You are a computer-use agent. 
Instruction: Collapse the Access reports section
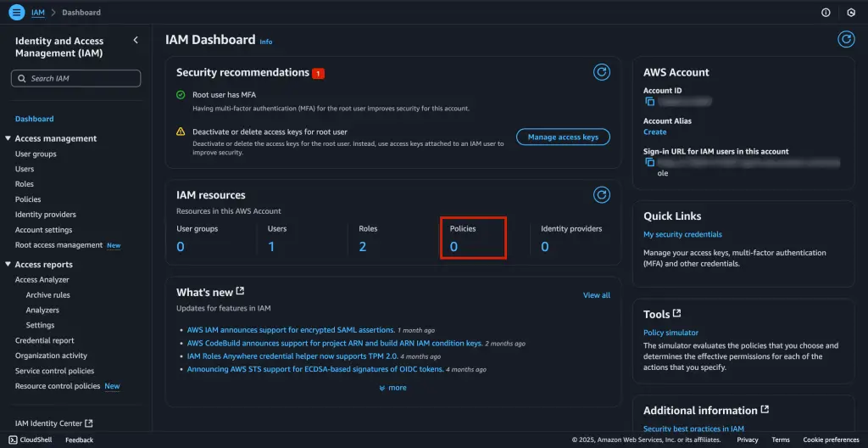coord(8,265)
